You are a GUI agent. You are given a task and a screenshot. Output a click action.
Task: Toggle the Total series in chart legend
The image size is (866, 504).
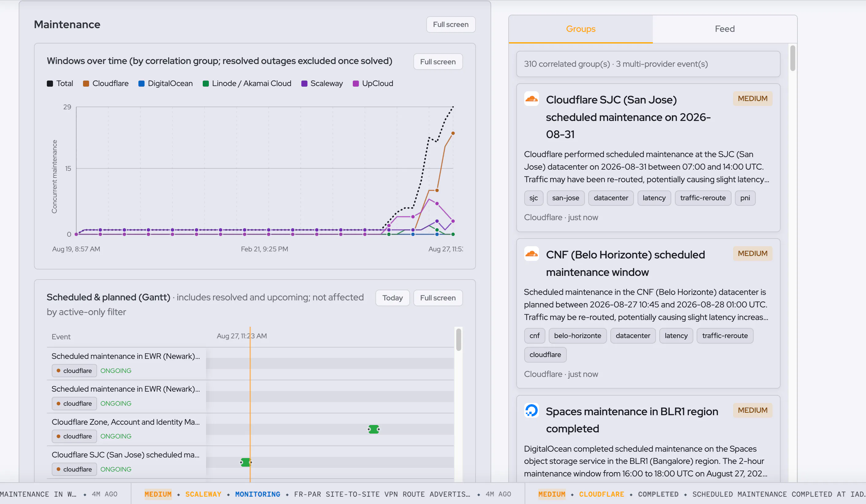(x=60, y=84)
